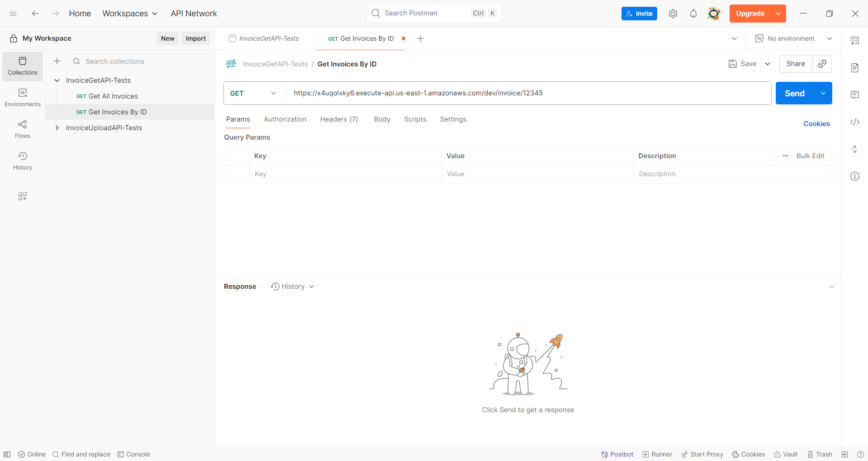
Task: Launch Postbot from the status bar
Action: click(x=617, y=454)
